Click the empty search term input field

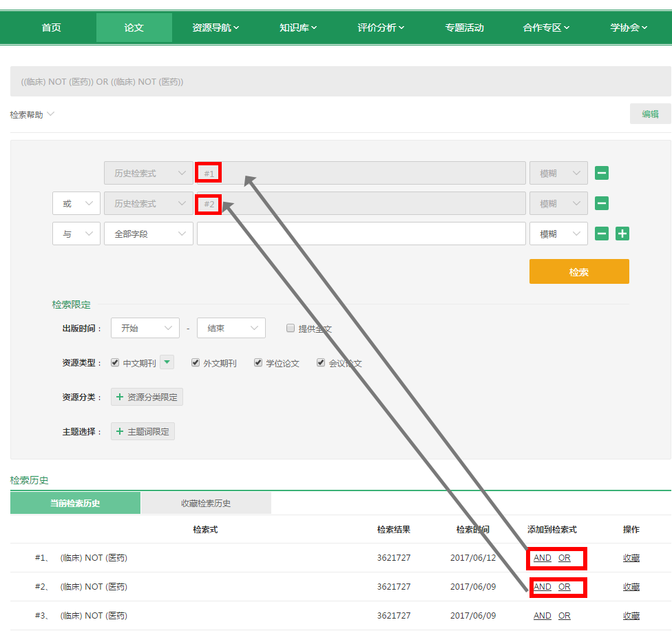click(x=361, y=234)
